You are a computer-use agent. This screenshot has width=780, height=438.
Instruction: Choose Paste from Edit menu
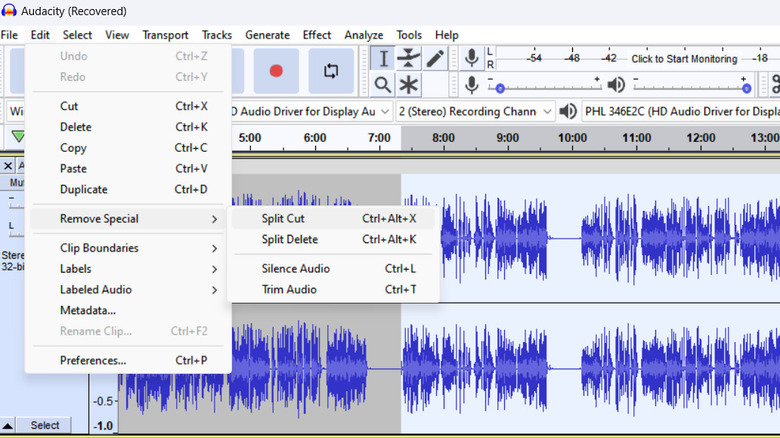point(128,169)
